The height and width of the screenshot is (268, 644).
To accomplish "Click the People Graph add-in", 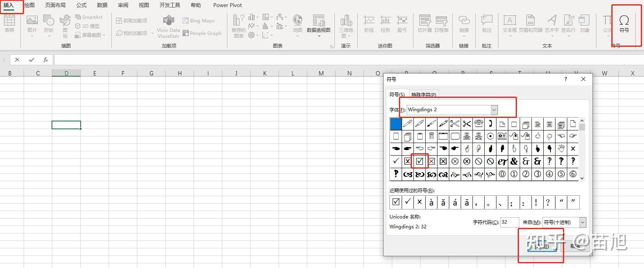I will coord(202,33).
